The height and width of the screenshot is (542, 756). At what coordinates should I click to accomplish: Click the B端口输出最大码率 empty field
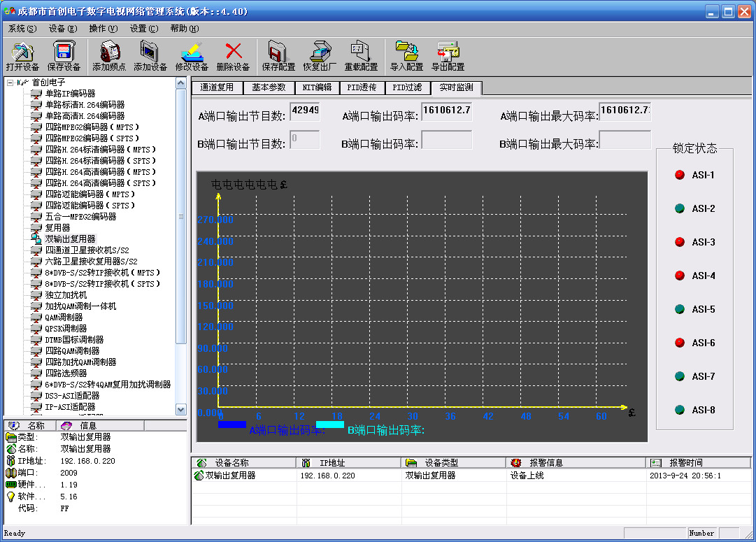[625, 139]
